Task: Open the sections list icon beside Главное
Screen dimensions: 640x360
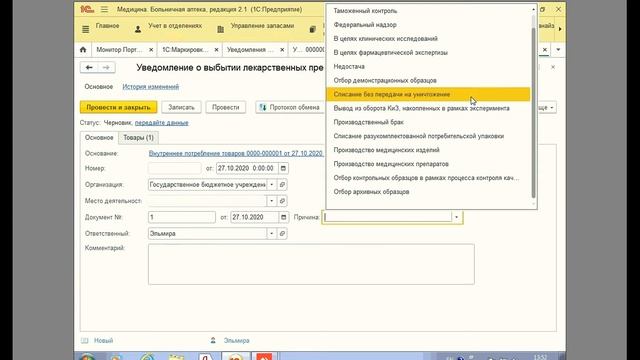Action: (85, 29)
